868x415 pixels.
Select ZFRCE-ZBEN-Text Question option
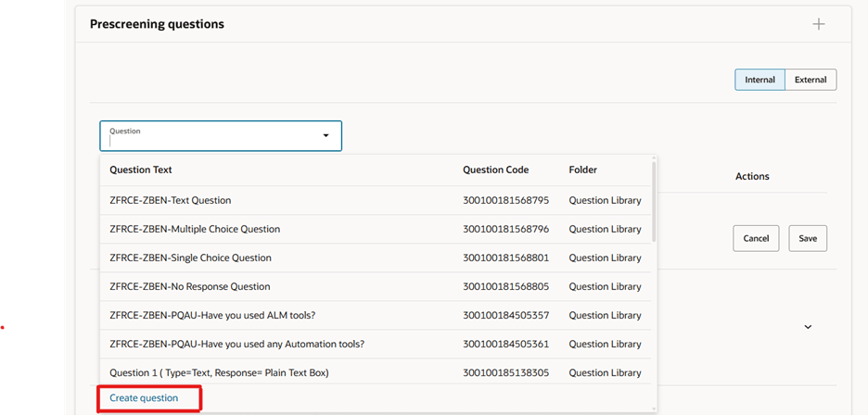[171, 200]
